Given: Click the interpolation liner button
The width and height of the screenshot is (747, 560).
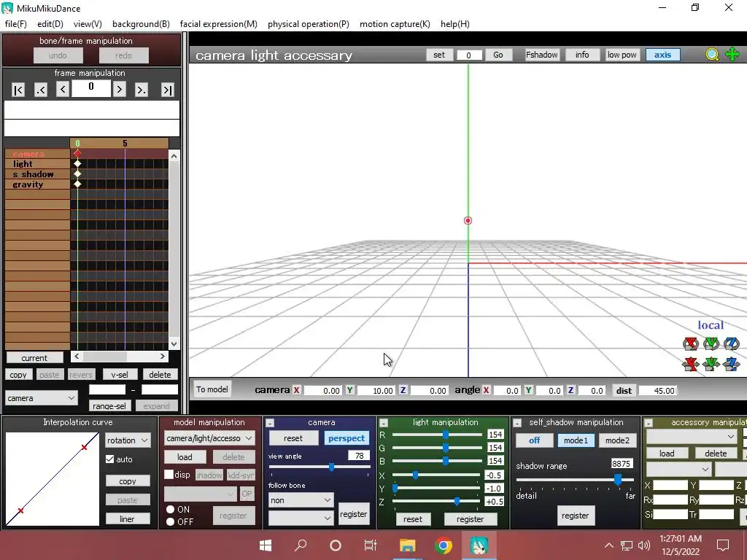Looking at the screenshot, I should [127, 519].
